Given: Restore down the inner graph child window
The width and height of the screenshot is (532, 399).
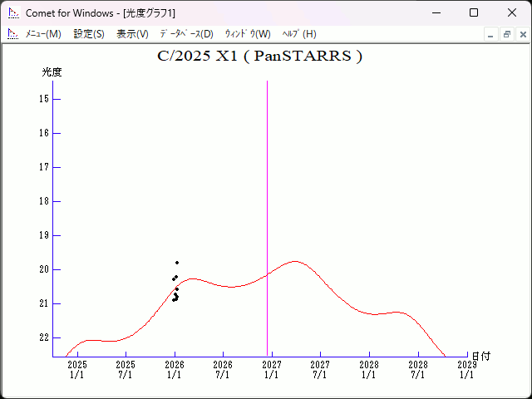Looking at the screenshot, I should tap(506, 35).
